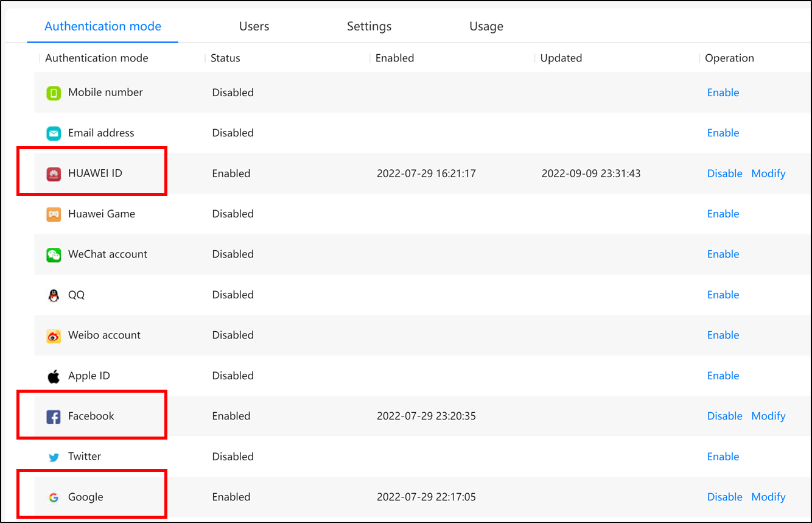Modify HUAWEI ID authentication settings
The height and width of the screenshot is (523, 812).
(x=768, y=174)
